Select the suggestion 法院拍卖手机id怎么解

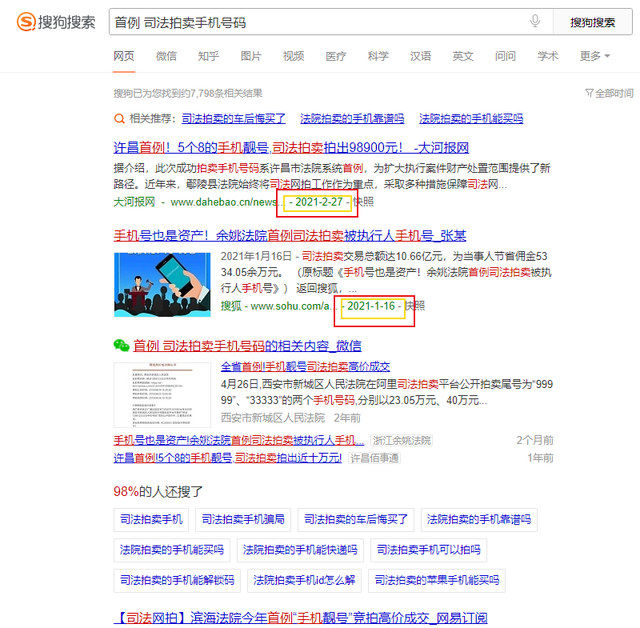click(304, 579)
